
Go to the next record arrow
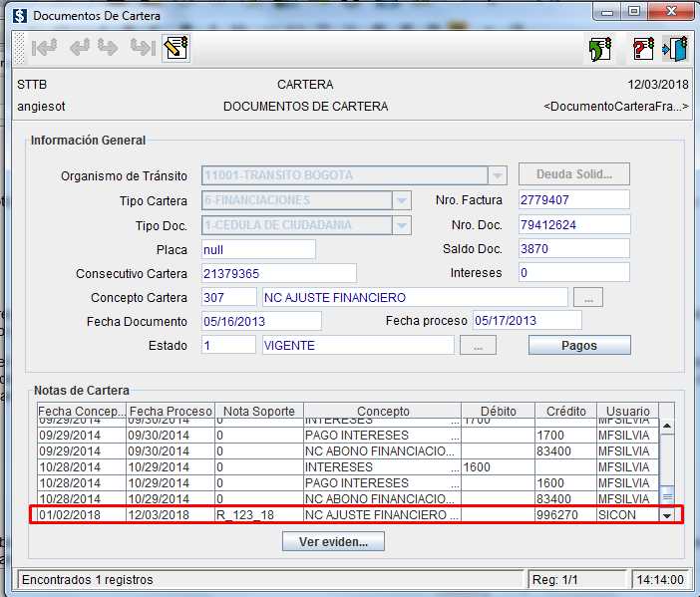(108, 48)
